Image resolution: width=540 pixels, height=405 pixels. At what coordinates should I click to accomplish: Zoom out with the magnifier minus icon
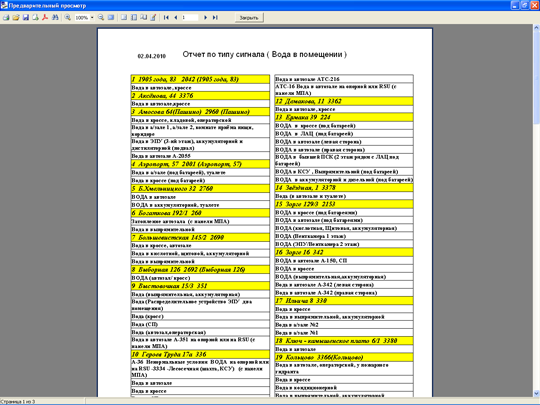point(101,17)
